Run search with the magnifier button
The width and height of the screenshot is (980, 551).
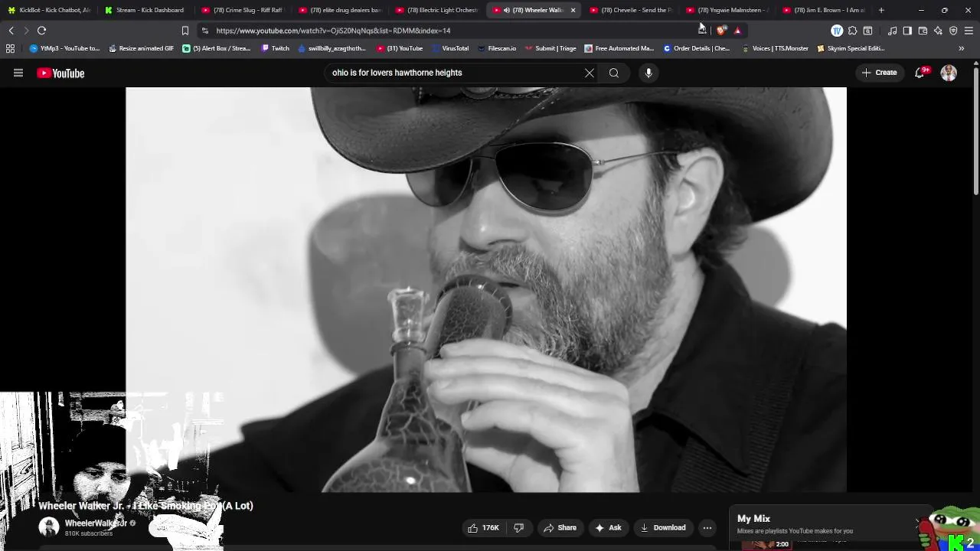(x=614, y=73)
